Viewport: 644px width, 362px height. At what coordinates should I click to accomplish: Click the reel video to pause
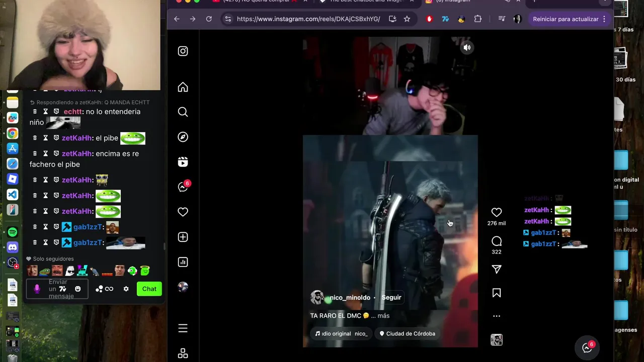(x=390, y=191)
